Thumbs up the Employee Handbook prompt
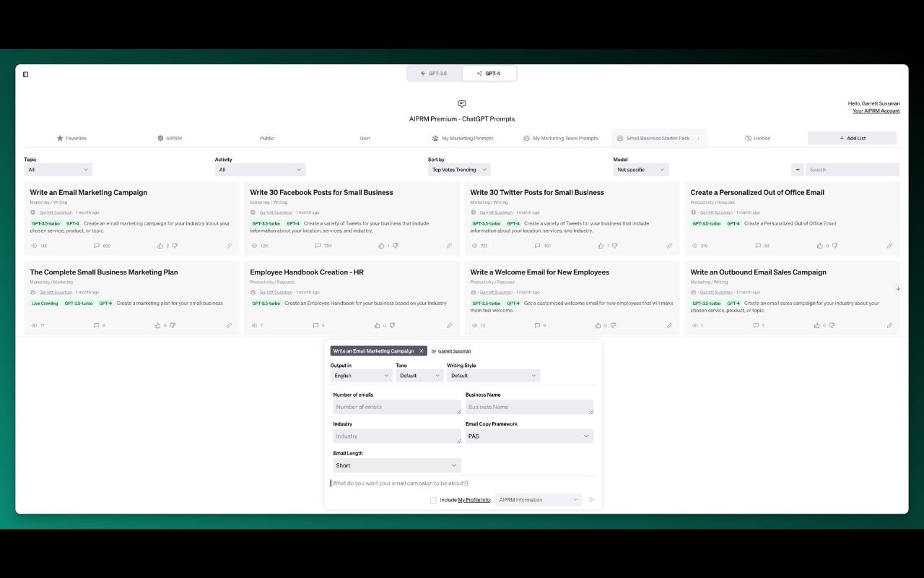This screenshot has width=924, height=578. [378, 325]
